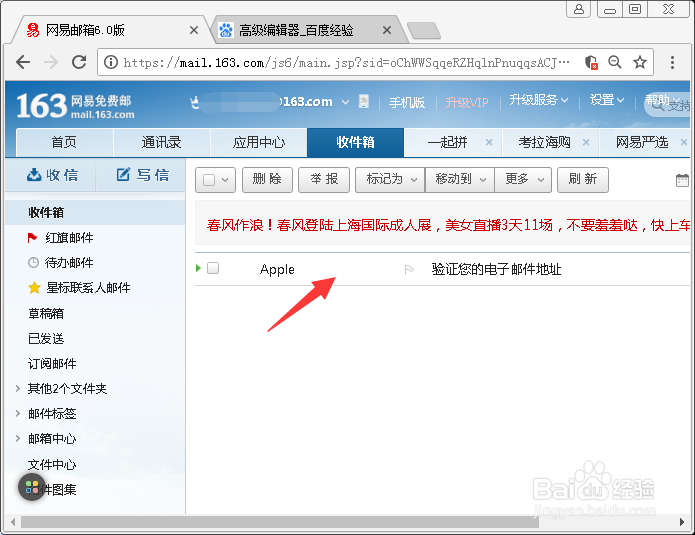Screen dimensions: 695x535
Task: Close the 一起拼 mail tab
Action: pos(489,142)
